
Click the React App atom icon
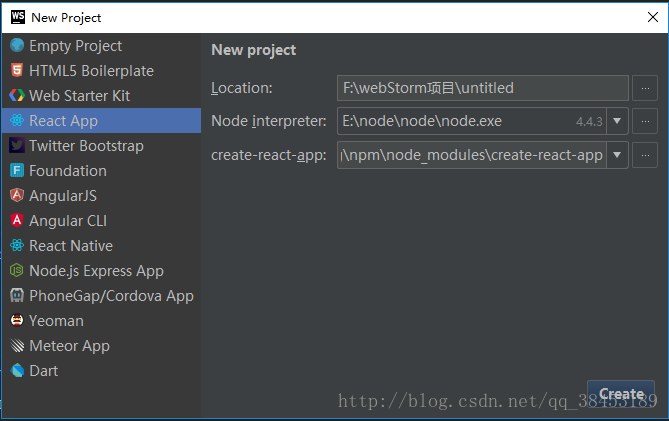[17, 120]
